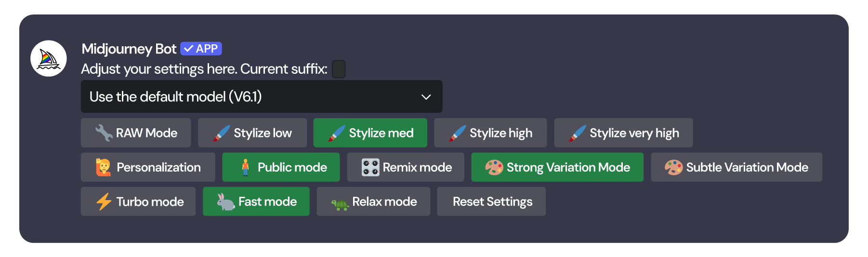Click the paintbrush icon on Stylize high
The image size is (868, 257).
[x=457, y=133]
